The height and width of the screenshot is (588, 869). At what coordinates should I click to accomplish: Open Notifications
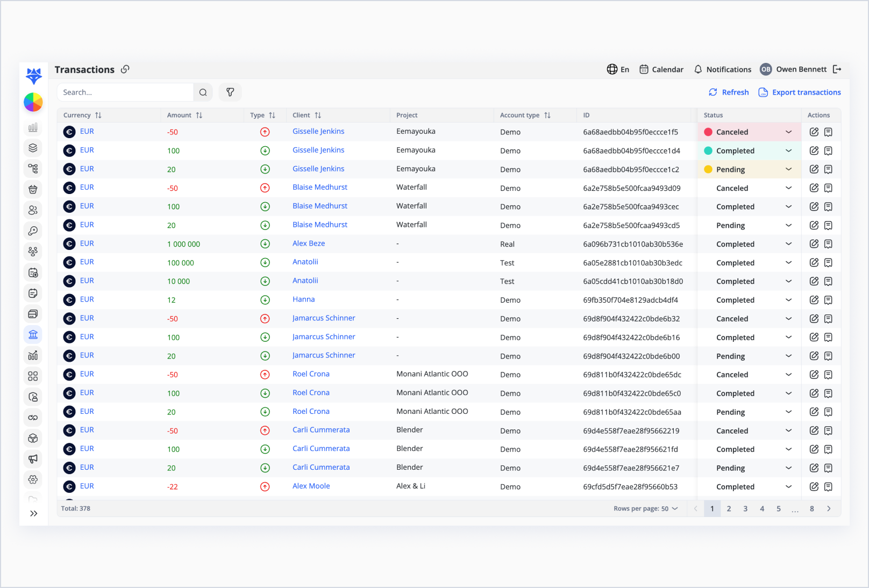click(723, 69)
